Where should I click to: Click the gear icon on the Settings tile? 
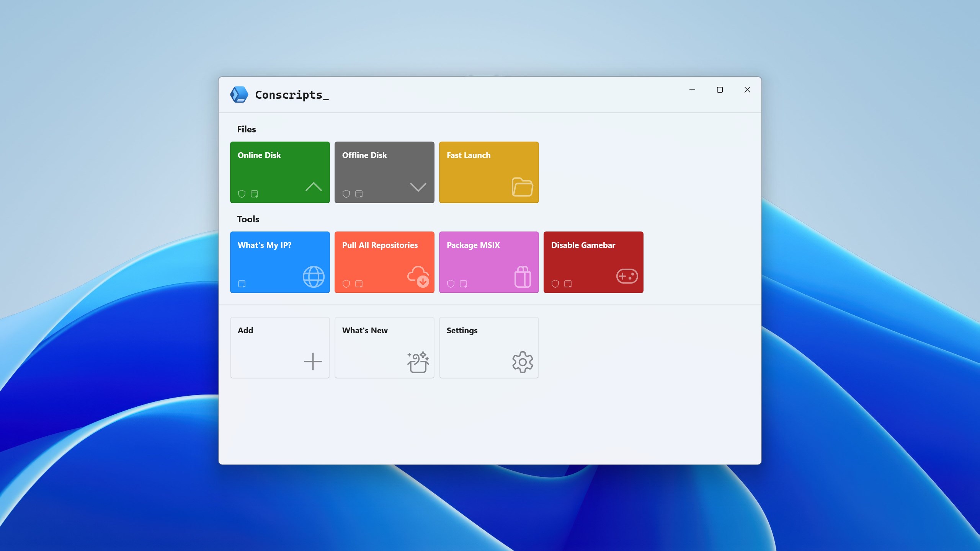(x=523, y=362)
